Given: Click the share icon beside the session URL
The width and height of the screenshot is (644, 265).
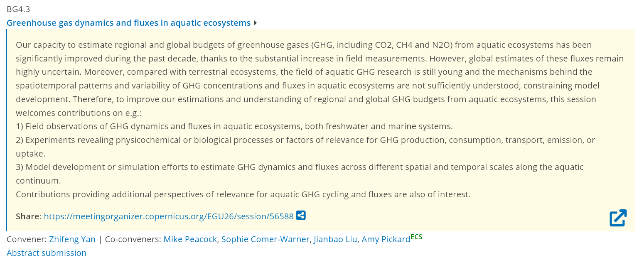Looking at the screenshot, I should (301, 216).
